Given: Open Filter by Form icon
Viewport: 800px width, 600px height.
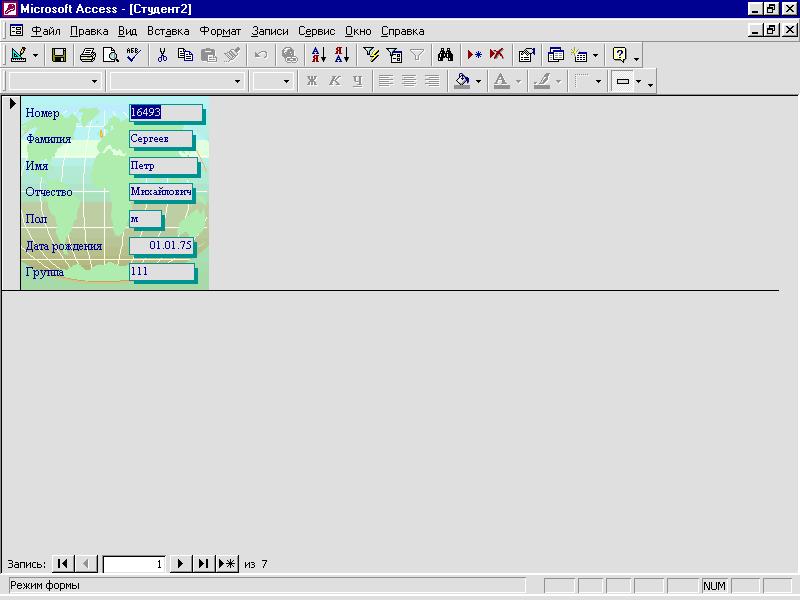Looking at the screenshot, I should (x=394, y=55).
